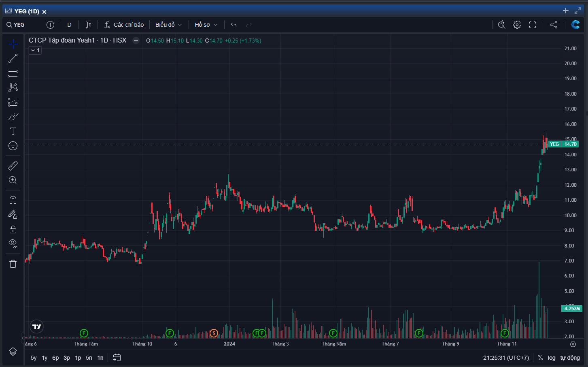Collapse the indicator legend with chevron 1
588x367 pixels.
point(35,50)
